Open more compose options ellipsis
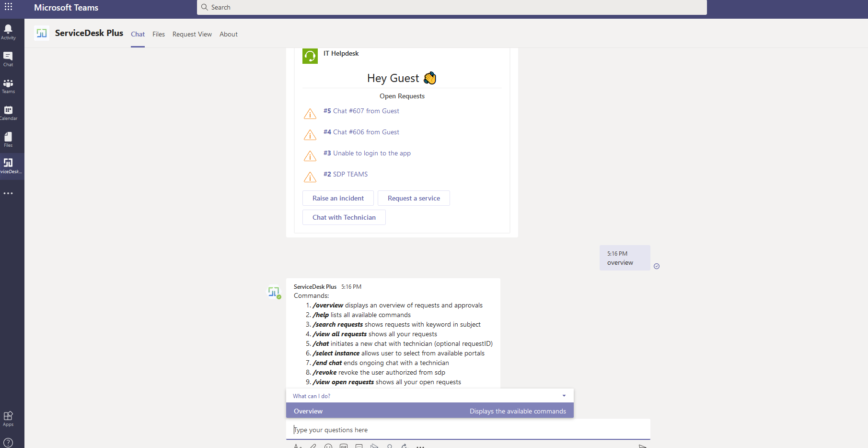This screenshot has width=868, height=448. 420,446
